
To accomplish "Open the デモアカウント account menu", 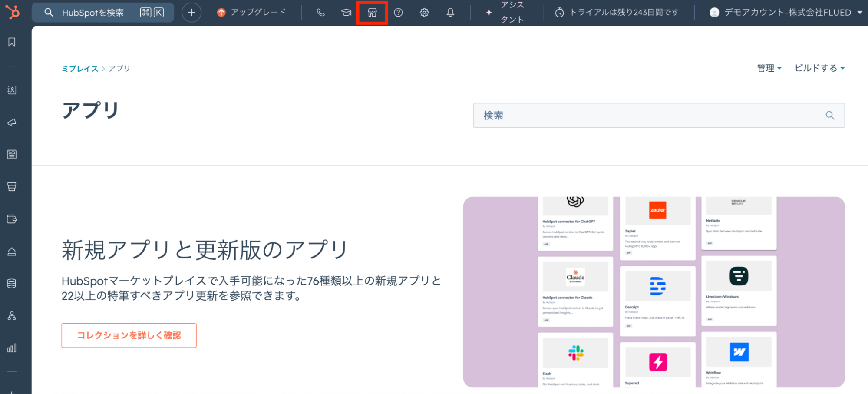I will (786, 13).
